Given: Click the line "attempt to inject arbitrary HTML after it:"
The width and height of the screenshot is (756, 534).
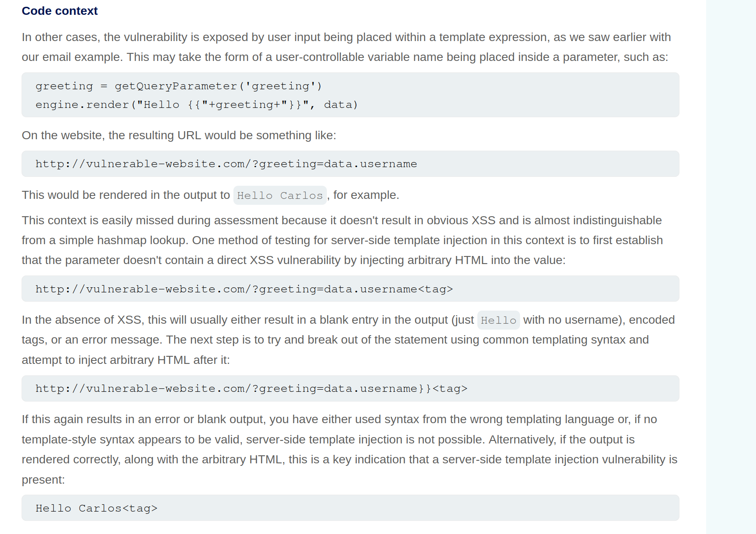Looking at the screenshot, I should point(126,360).
